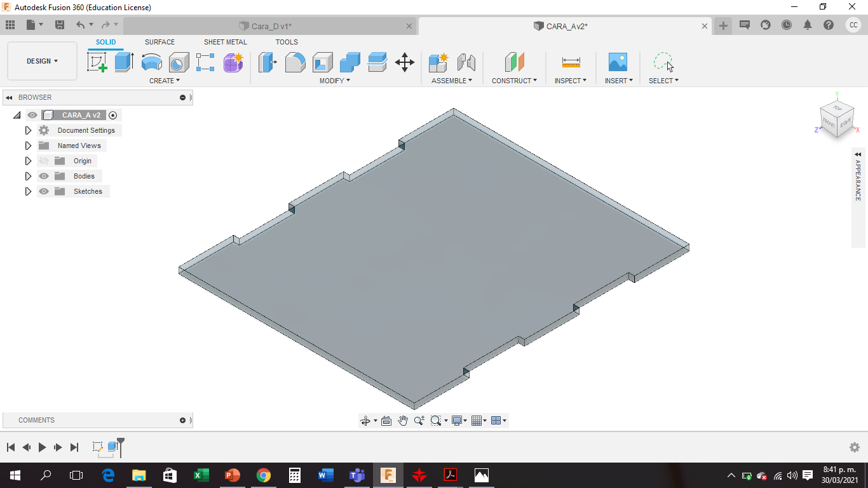Collapse the CARA_A v2 root node
Viewport: 868px width, 488px height.
point(17,115)
